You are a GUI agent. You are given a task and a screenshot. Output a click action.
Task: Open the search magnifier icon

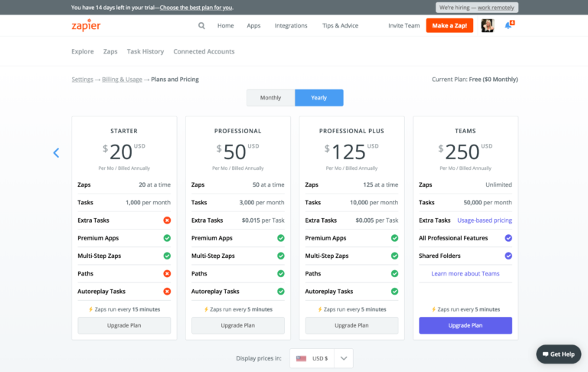[x=201, y=25]
